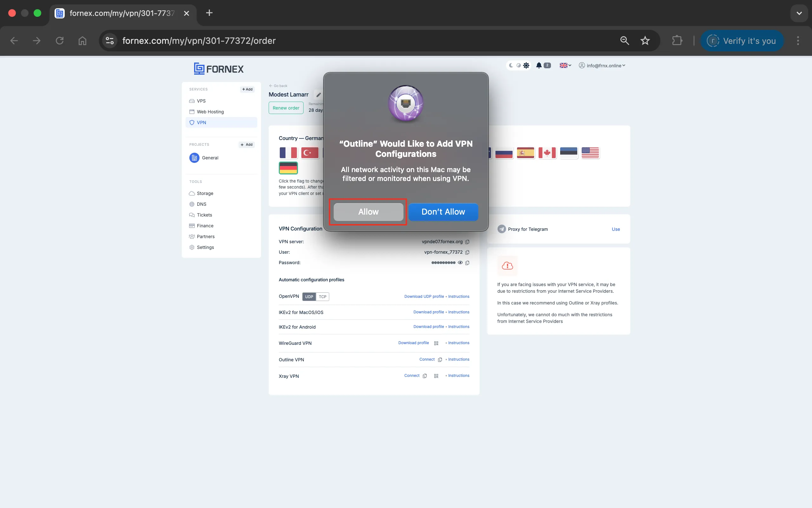Open Web Hosting in the sidebar

coord(221,111)
